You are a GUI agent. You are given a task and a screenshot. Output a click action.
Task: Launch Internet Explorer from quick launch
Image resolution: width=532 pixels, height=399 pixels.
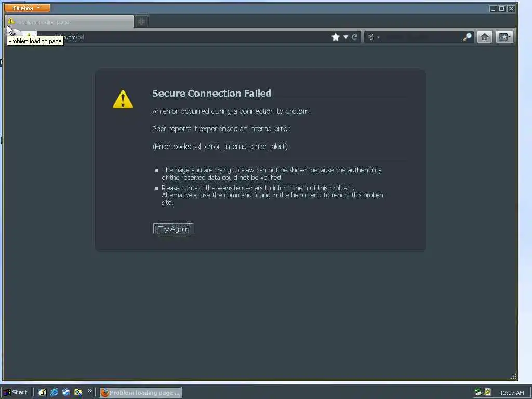54,392
